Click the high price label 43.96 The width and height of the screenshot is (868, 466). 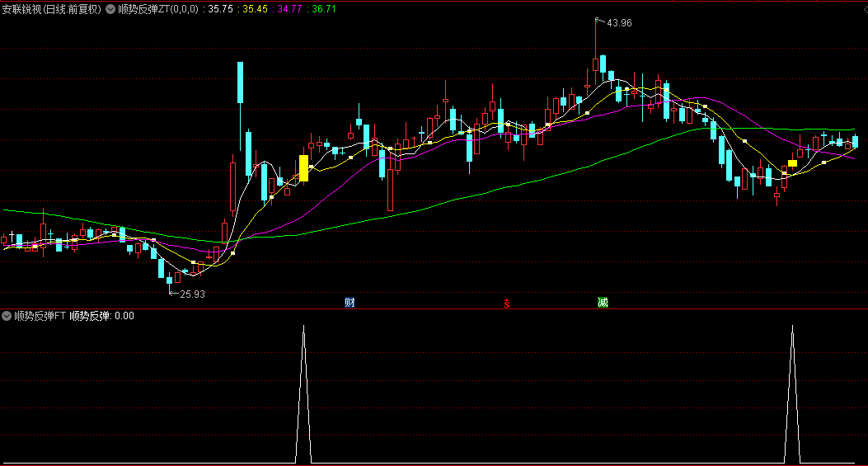pos(619,23)
